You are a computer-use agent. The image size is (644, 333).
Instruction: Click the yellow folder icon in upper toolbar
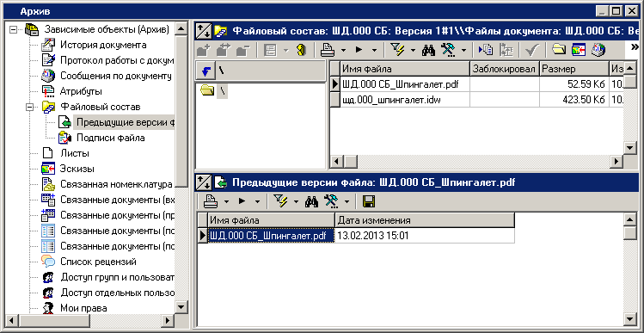(x=559, y=50)
